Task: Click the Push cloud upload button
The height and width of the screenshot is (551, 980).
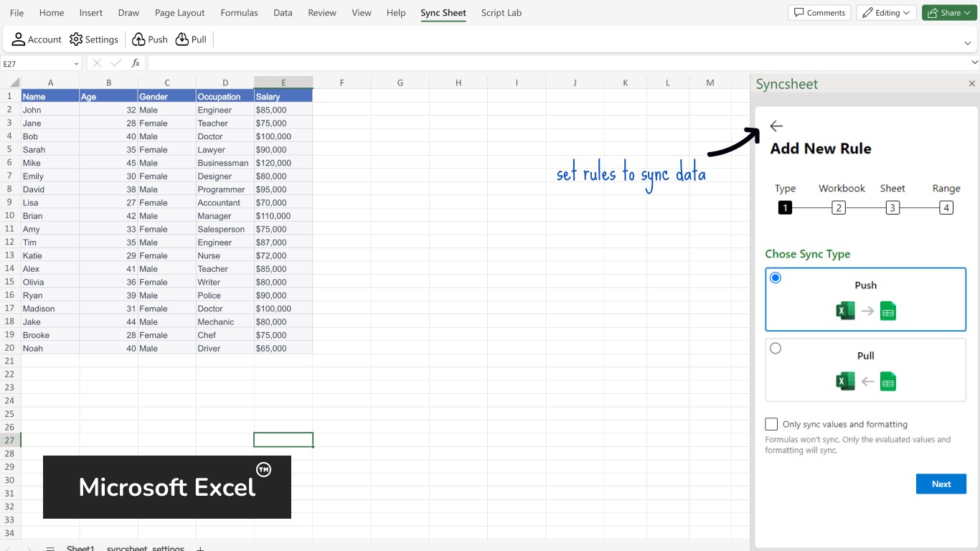Action: (x=149, y=39)
